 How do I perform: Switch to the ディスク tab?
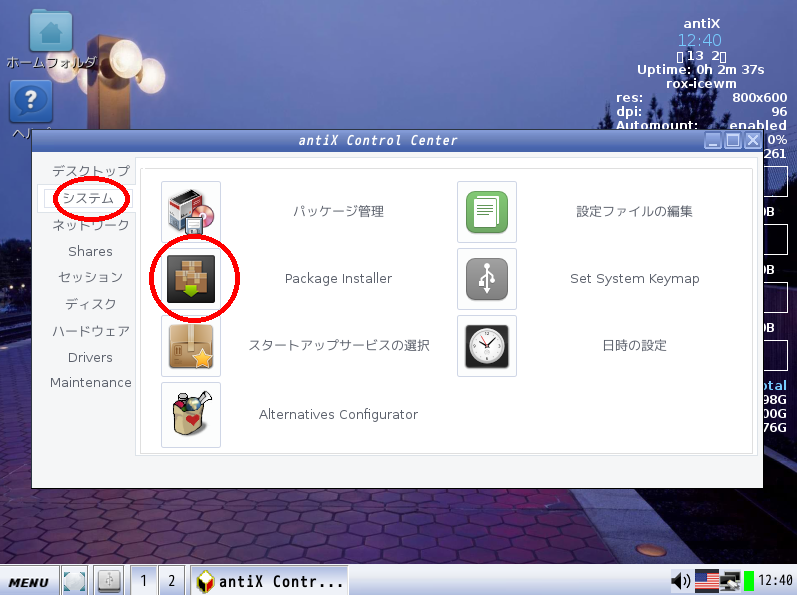pyautogui.click(x=90, y=304)
